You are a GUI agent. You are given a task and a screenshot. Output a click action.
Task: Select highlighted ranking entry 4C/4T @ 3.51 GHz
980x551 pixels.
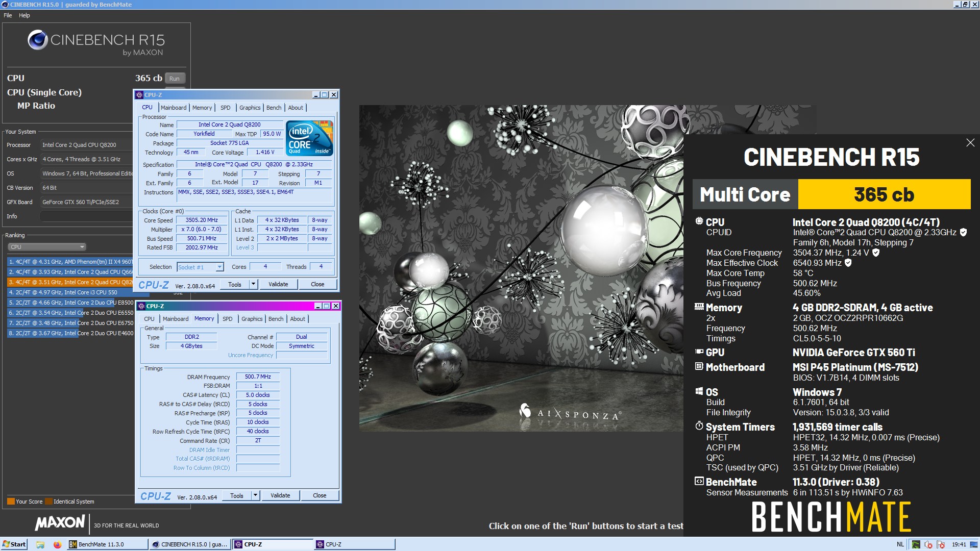click(70, 282)
